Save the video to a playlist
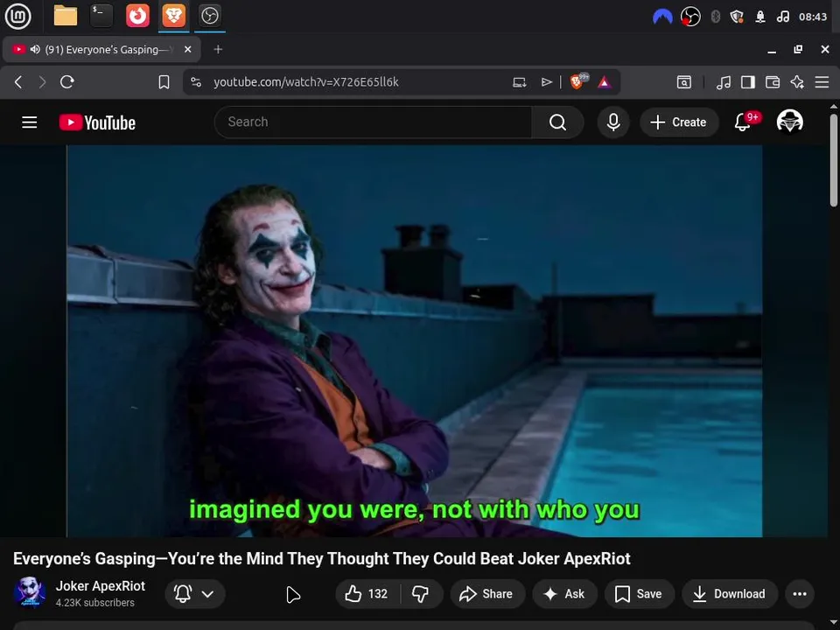This screenshot has width=840, height=630. [638, 593]
